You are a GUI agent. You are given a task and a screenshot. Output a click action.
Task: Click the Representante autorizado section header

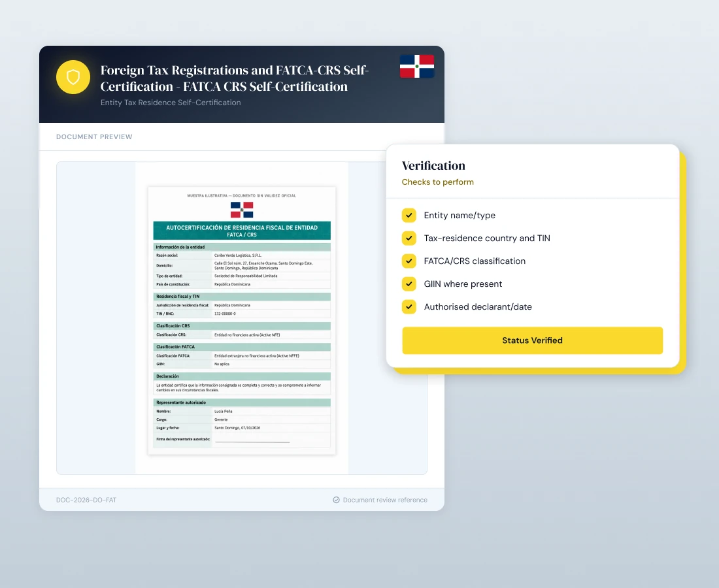[x=242, y=402]
